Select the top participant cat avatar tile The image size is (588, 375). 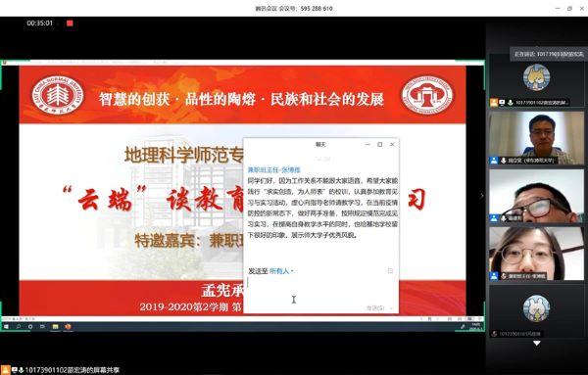[x=537, y=80]
